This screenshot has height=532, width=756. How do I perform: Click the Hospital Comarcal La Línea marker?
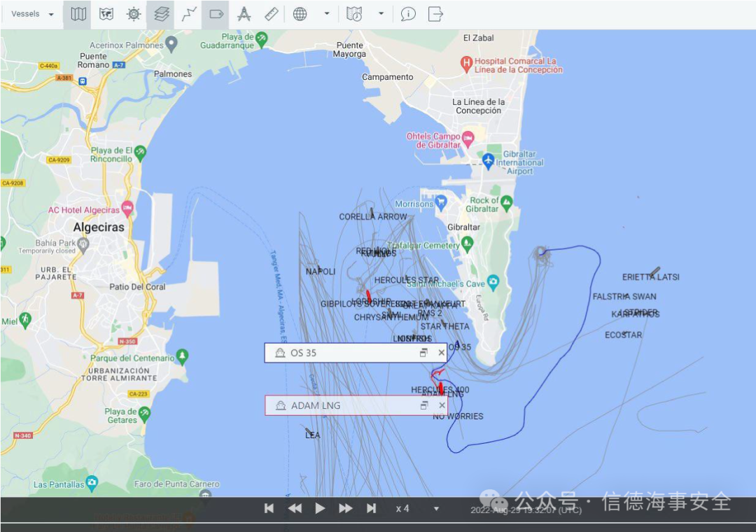point(465,64)
